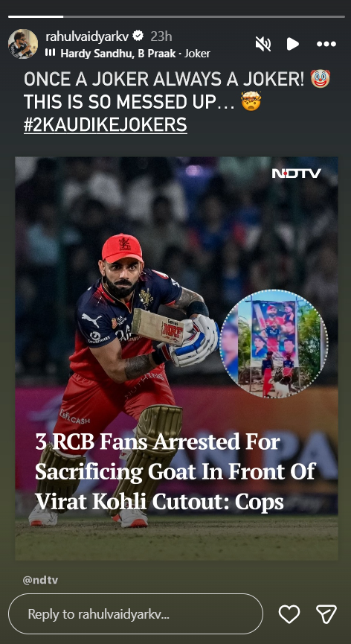This screenshot has height=644, width=351.
Task: Focus the Reply to rahulvaidyarkv field
Action: 135,614
